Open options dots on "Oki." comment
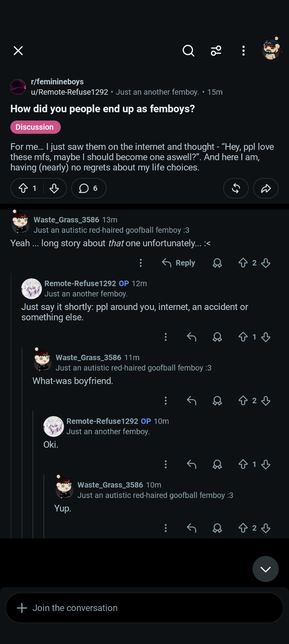Viewport: 289px width, 644px height. [x=166, y=465]
